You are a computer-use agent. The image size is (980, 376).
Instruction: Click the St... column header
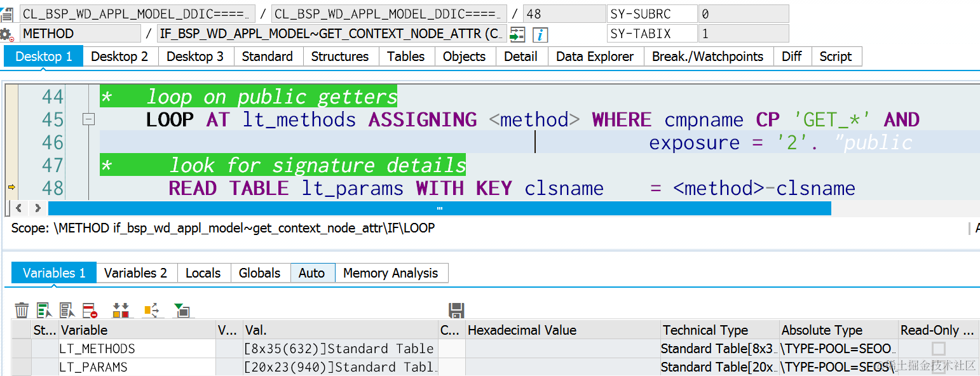pos(45,330)
